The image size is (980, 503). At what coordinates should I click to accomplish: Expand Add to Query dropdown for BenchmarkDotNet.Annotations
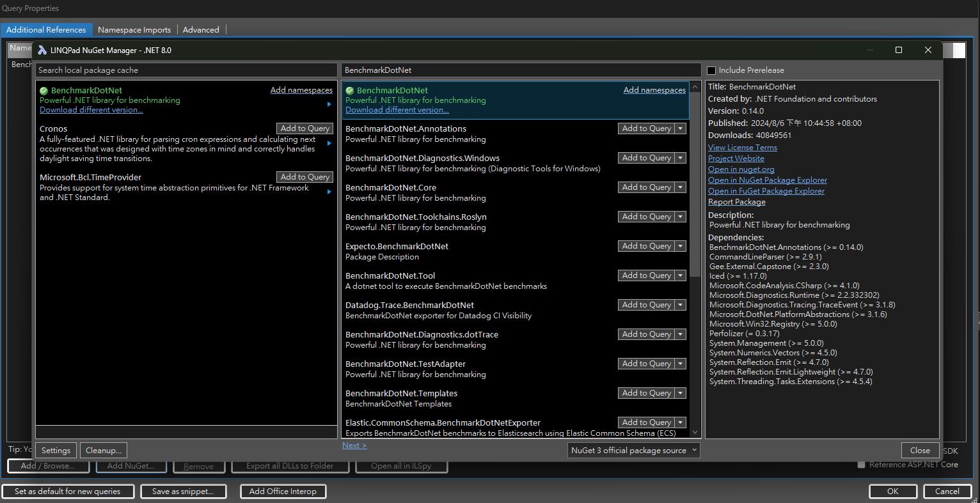681,128
